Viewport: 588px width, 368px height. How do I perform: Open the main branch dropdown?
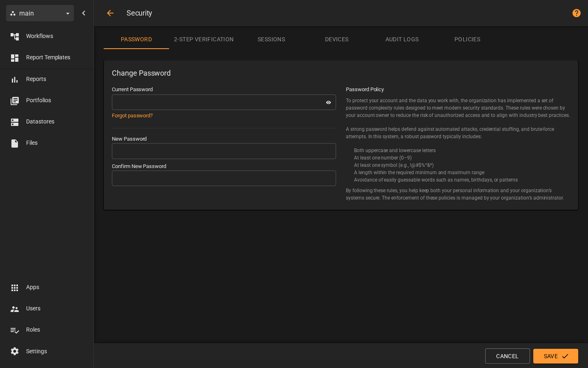(40, 13)
